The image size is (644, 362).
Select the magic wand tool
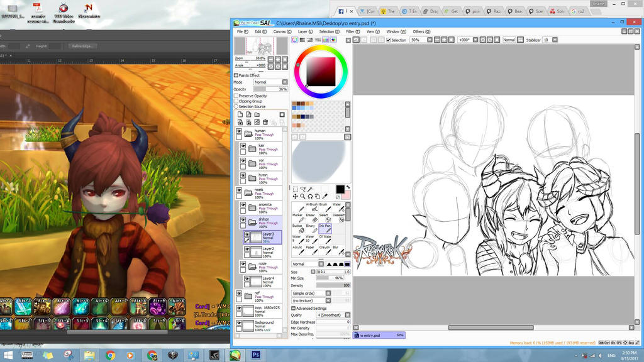tap(310, 189)
